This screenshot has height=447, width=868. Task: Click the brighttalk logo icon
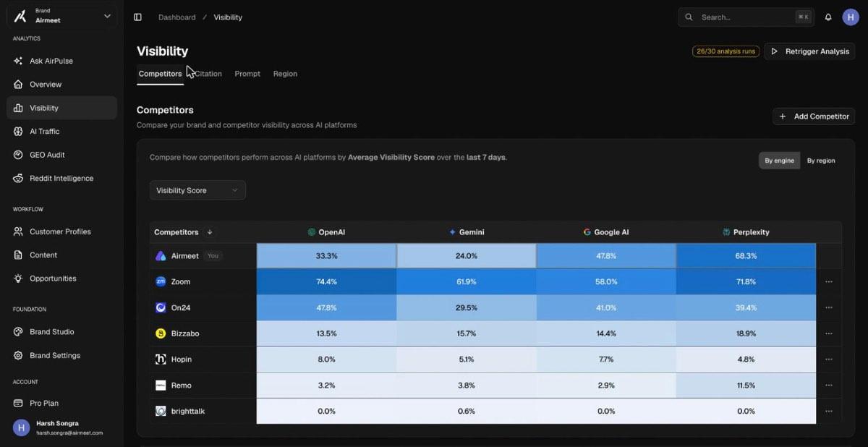point(161,411)
